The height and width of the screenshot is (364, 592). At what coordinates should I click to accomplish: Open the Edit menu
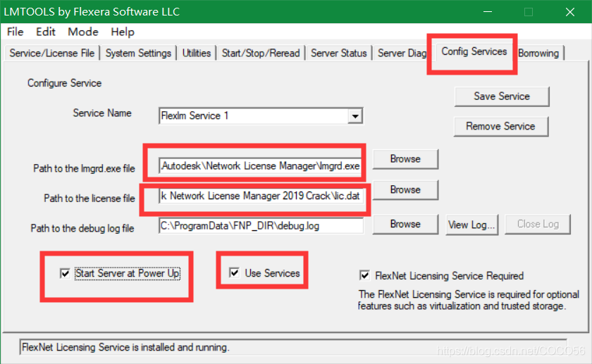click(46, 32)
